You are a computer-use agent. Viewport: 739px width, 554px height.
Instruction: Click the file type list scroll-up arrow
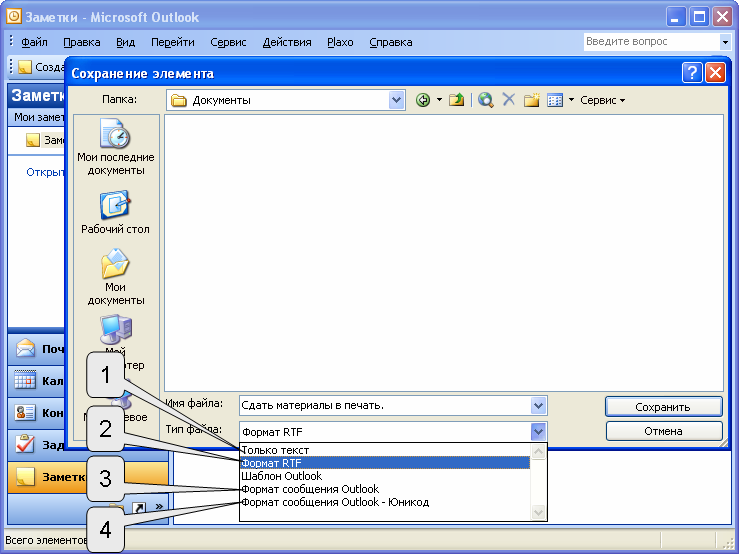point(538,452)
